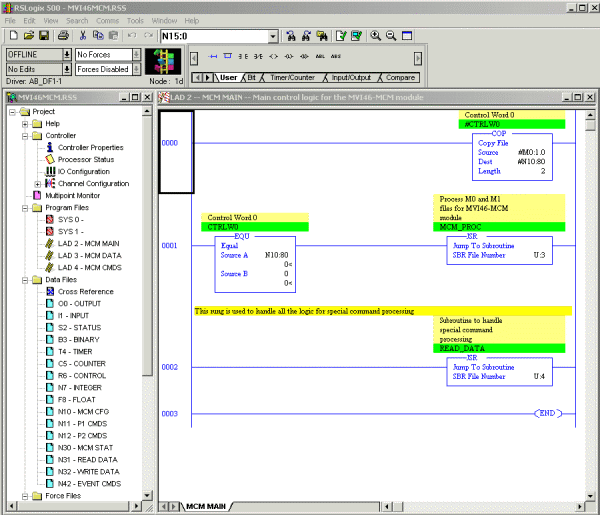Cut selection with the scissors icon
600x515 pixels.
pos(83,36)
